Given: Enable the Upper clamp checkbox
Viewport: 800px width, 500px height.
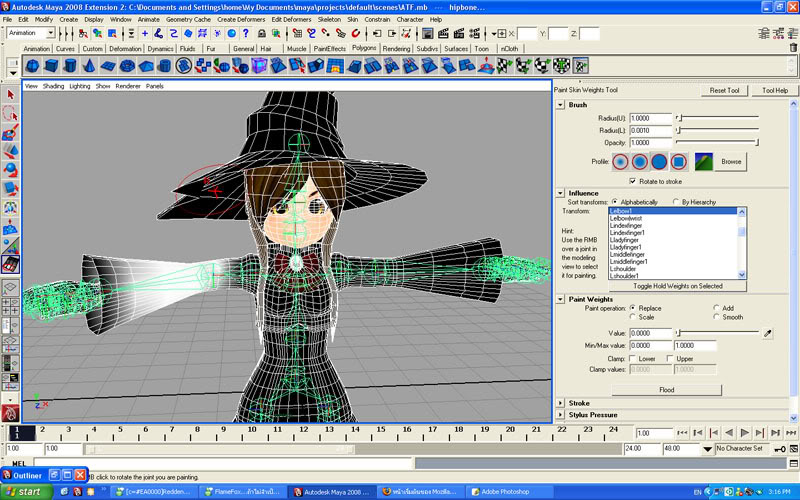Looking at the screenshot, I should pos(670,359).
